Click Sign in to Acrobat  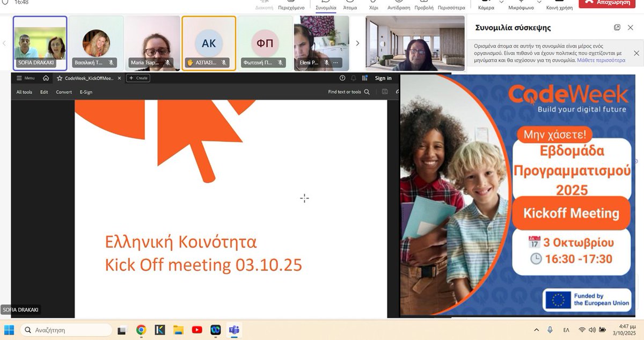click(383, 78)
